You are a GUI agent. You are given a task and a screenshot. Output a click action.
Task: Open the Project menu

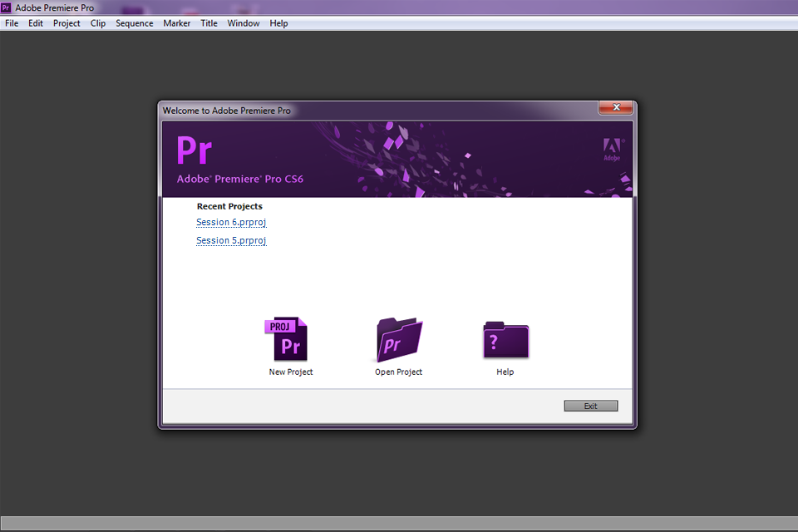click(x=66, y=23)
